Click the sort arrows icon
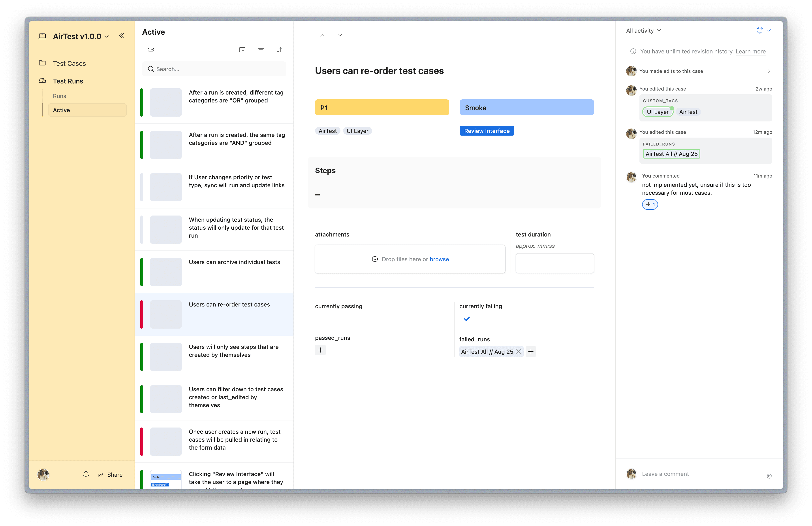The image size is (812, 526). point(279,50)
